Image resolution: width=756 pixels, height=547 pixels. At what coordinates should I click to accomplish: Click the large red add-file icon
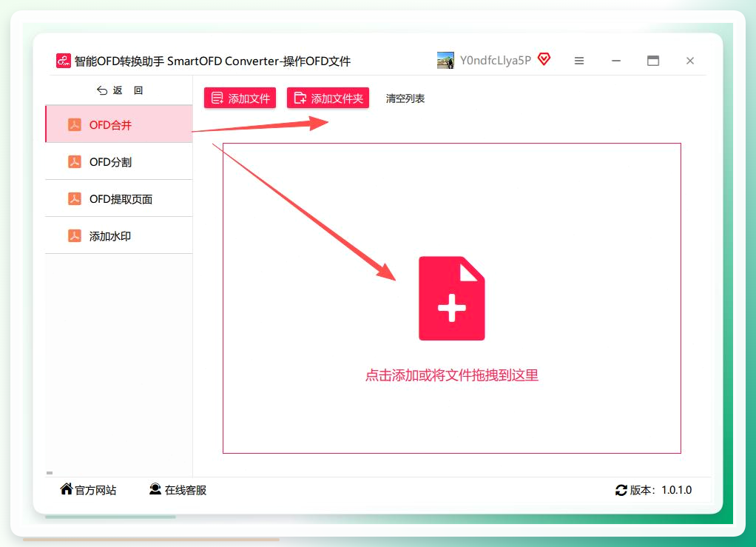click(452, 298)
